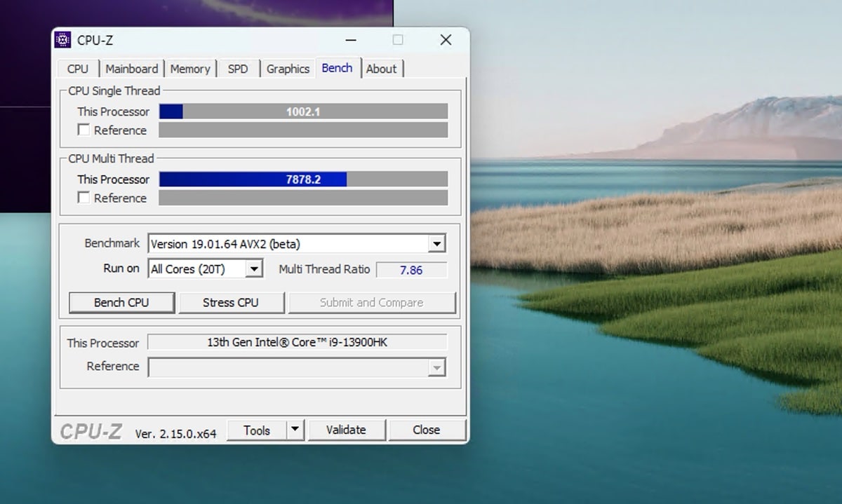The height and width of the screenshot is (504, 842).
Task: Open the About tab
Action: point(381,69)
